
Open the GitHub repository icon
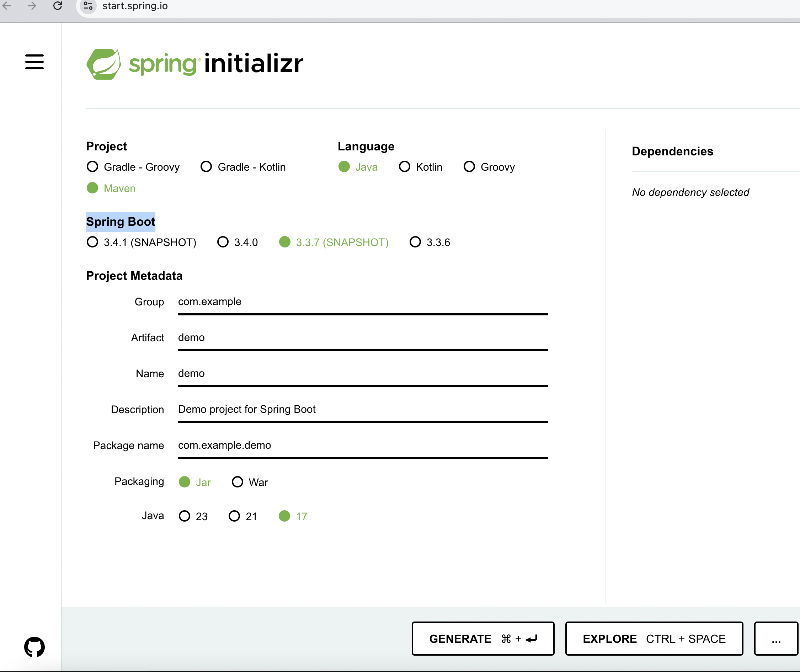pyautogui.click(x=34, y=646)
